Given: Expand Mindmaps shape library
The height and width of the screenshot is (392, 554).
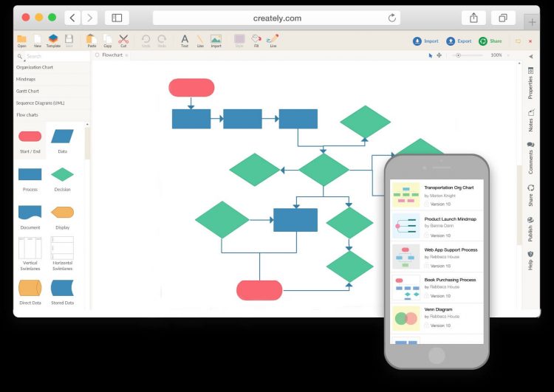Looking at the screenshot, I should point(52,79).
